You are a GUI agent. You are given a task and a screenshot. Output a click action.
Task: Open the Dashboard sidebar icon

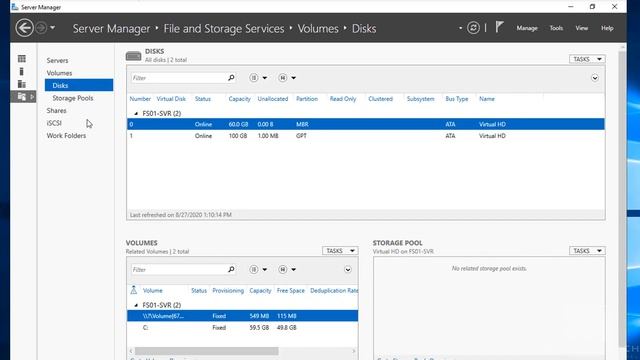[x=22, y=59]
